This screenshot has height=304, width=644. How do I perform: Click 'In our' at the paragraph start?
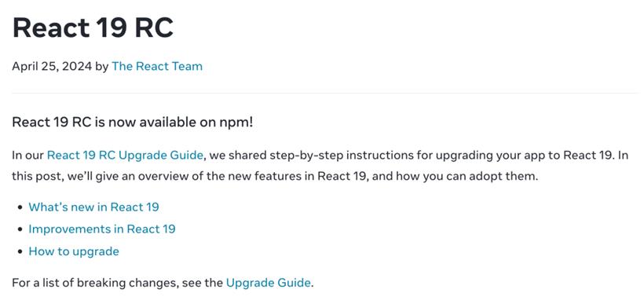pyautogui.click(x=28, y=156)
